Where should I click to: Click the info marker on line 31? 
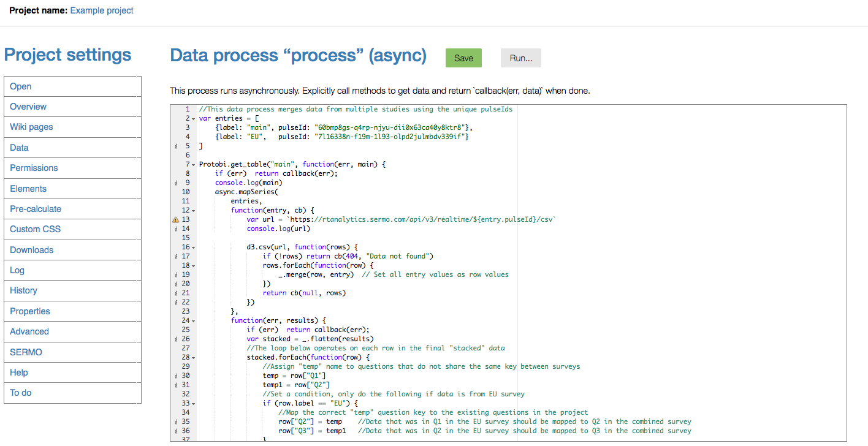(176, 385)
